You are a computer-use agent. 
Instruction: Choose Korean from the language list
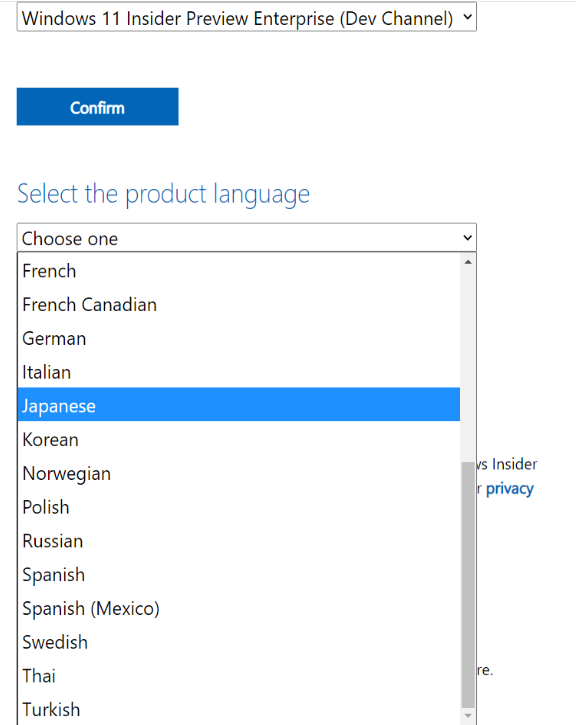239,440
